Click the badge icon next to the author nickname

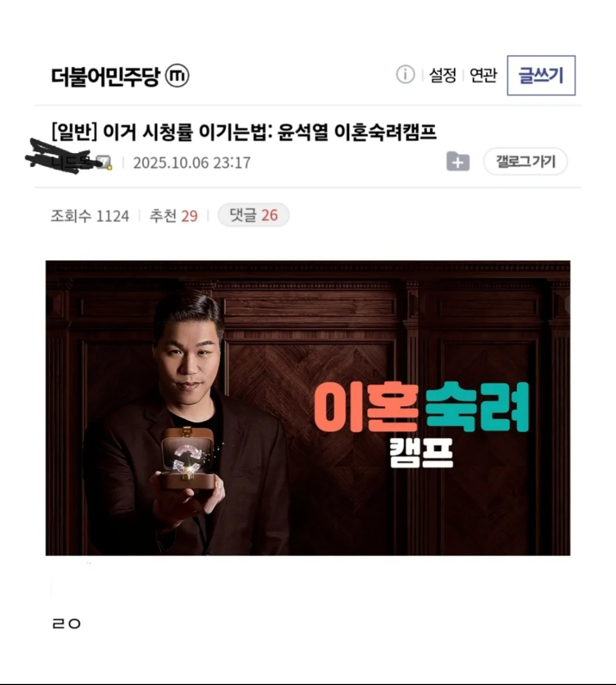[x=105, y=163]
